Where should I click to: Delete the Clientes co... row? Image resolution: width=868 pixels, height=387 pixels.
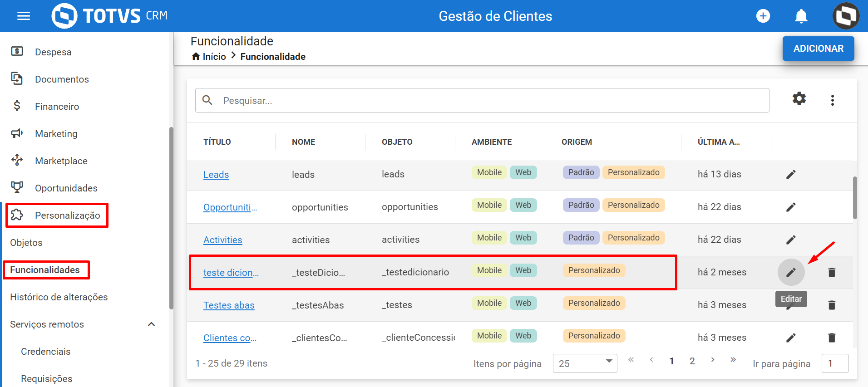pyautogui.click(x=832, y=338)
